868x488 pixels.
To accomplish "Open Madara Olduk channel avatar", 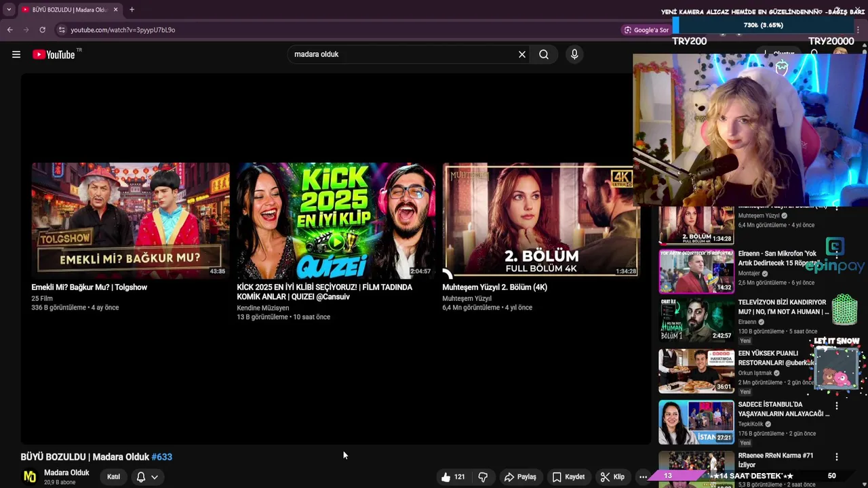I will click(x=30, y=476).
